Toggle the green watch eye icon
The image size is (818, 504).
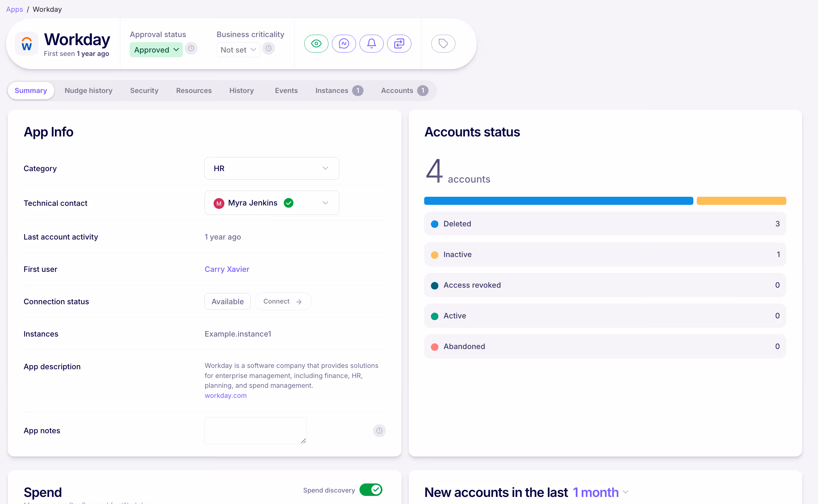pos(316,43)
